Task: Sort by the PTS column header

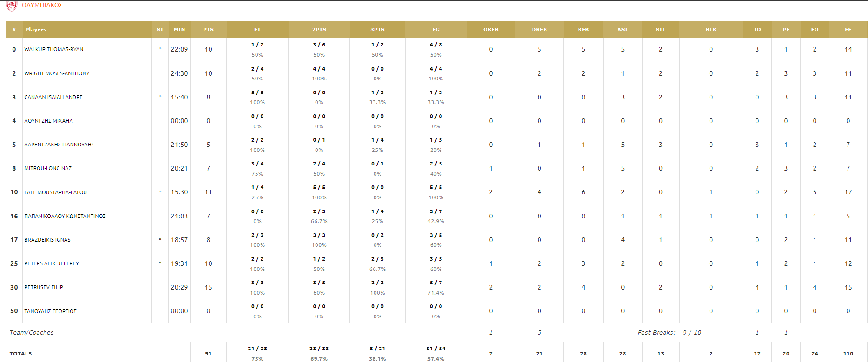Action: (208, 29)
